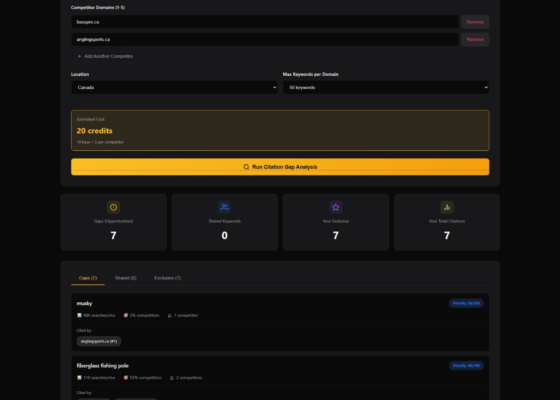
Task: Click the competition icon under musky
Action: coord(126,315)
